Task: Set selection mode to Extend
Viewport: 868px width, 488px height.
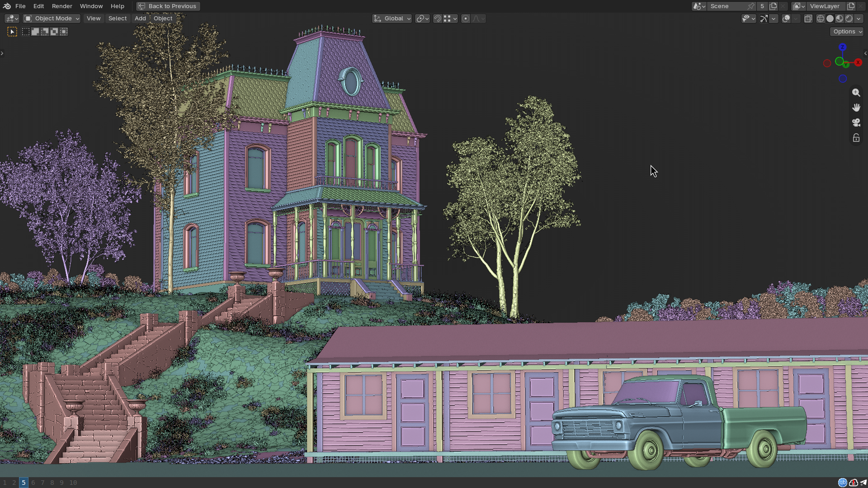Action: 35,32
